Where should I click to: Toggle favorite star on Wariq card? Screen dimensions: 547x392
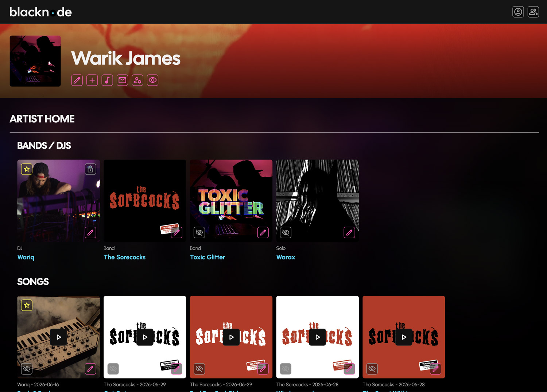point(27,169)
